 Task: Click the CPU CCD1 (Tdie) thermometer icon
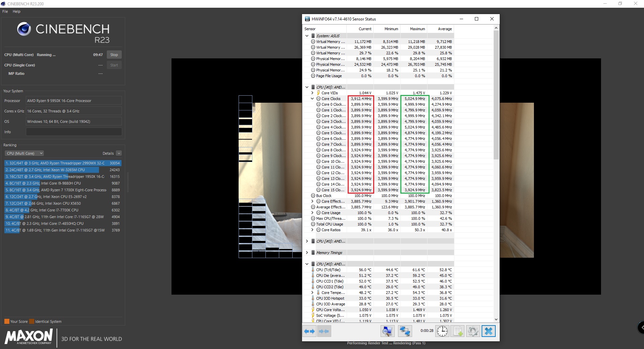(313, 281)
